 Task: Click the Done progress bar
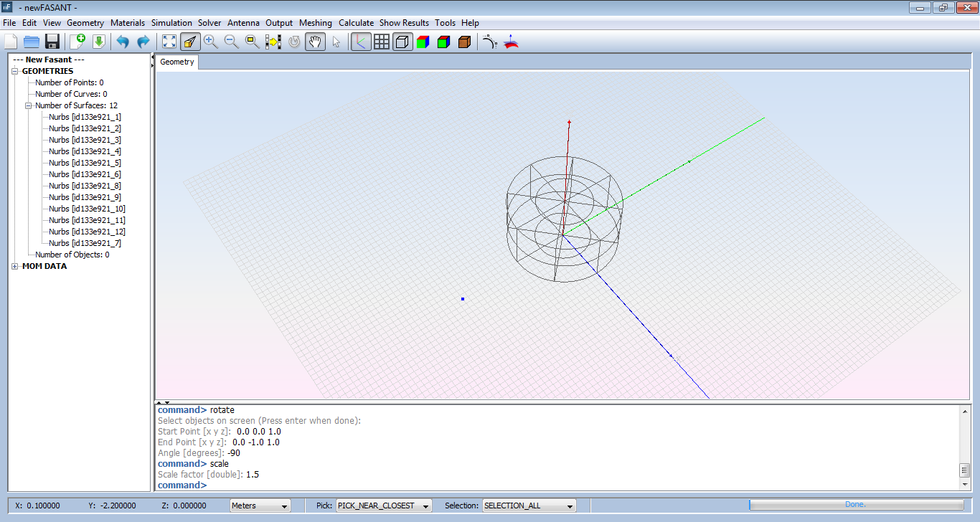point(855,505)
